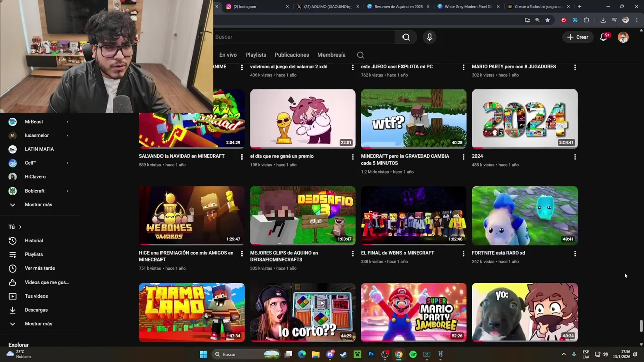Open Chrome extensions puzzle icon

pyautogui.click(x=587, y=20)
